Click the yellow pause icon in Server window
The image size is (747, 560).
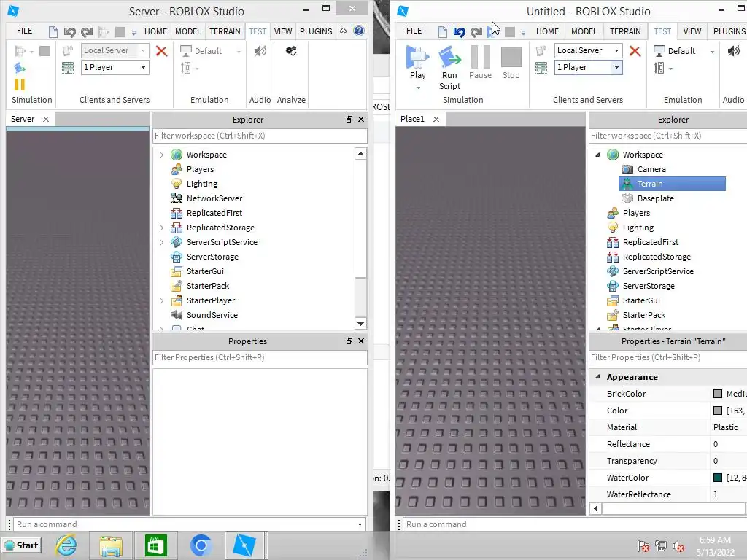point(20,85)
